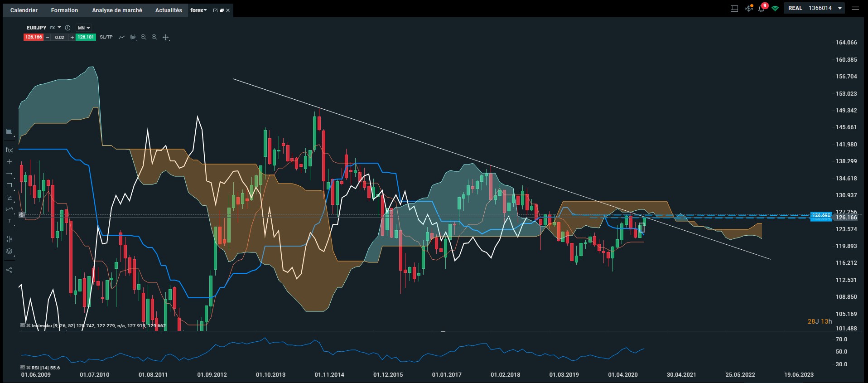Switch to Analyse de marché tab
This screenshot has width=868, height=383.
[117, 10]
